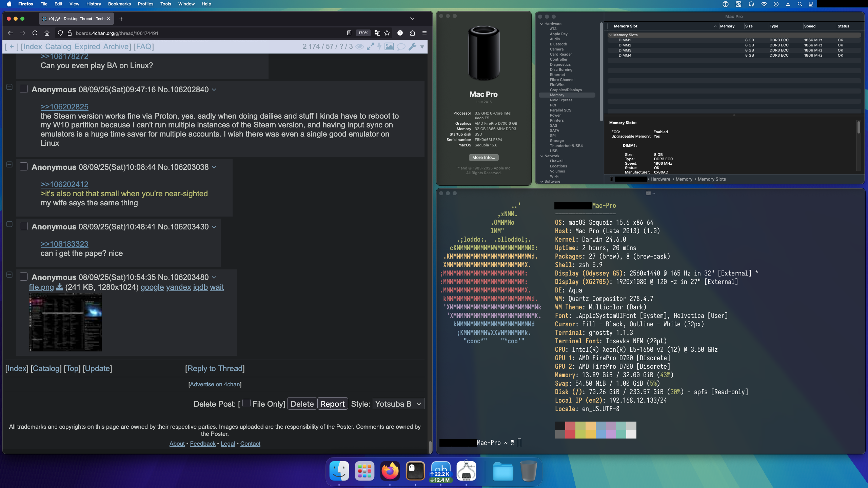
Task: Check the box for post No.106203430
Action: point(23,226)
